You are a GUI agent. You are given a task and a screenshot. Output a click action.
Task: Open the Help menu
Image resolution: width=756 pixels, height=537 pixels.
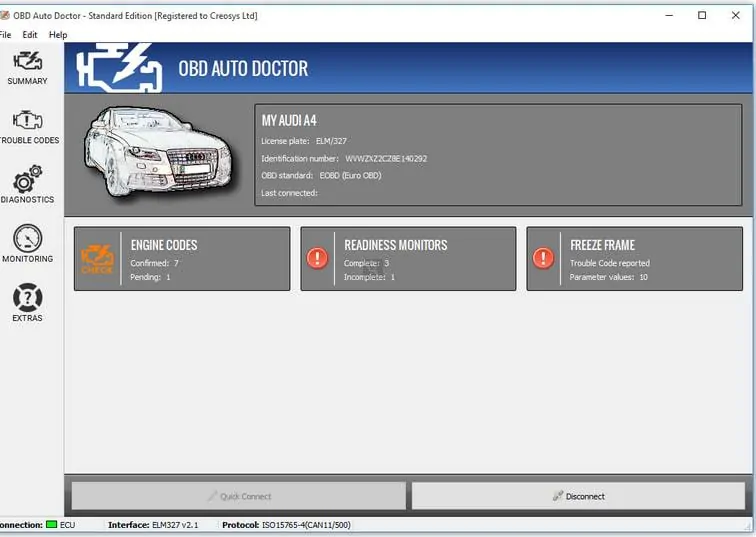[x=58, y=35]
